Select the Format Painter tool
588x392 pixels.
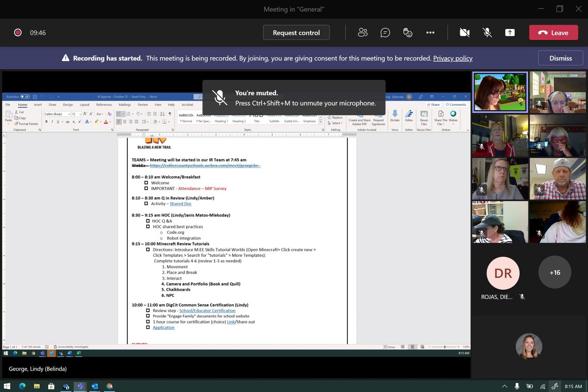[x=26, y=124]
